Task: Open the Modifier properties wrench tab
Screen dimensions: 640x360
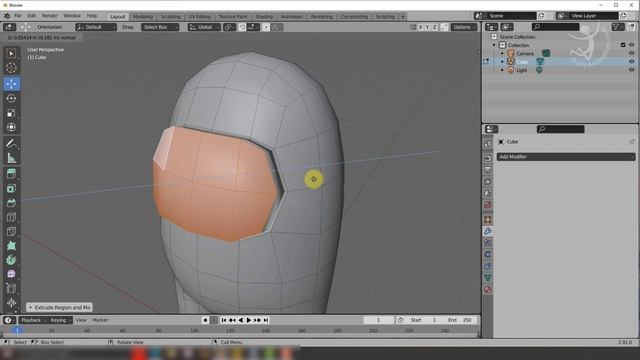Action: [x=488, y=231]
